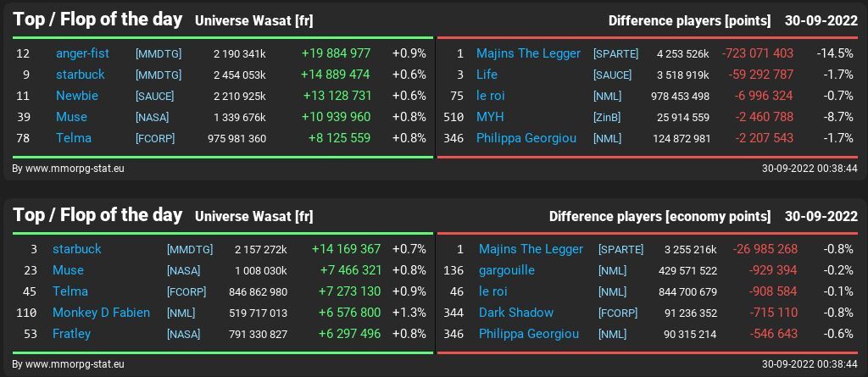Image resolution: width=868 pixels, height=377 pixels.
Task: Open the [ZinB] alliance tag
Action: pos(607,118)
